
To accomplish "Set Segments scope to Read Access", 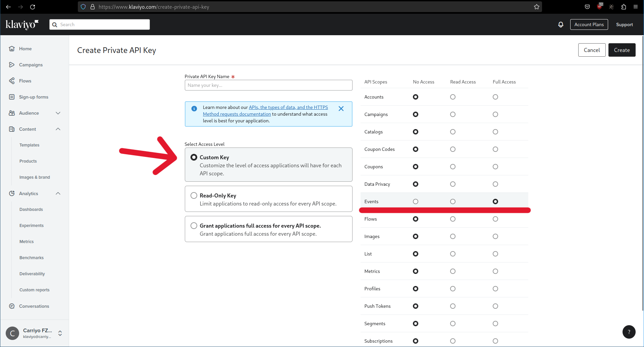I will click(453, 324).
